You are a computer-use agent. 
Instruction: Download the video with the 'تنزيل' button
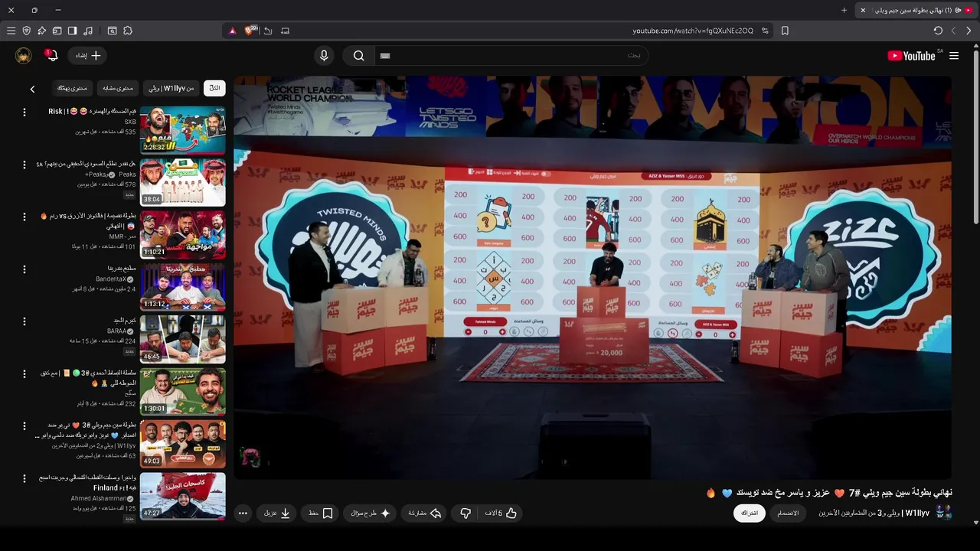tap(277, 513)
